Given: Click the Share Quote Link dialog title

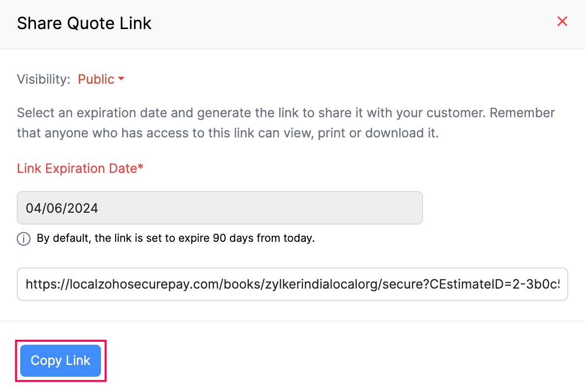Looking at the screenshot, I should coord(84,23).
